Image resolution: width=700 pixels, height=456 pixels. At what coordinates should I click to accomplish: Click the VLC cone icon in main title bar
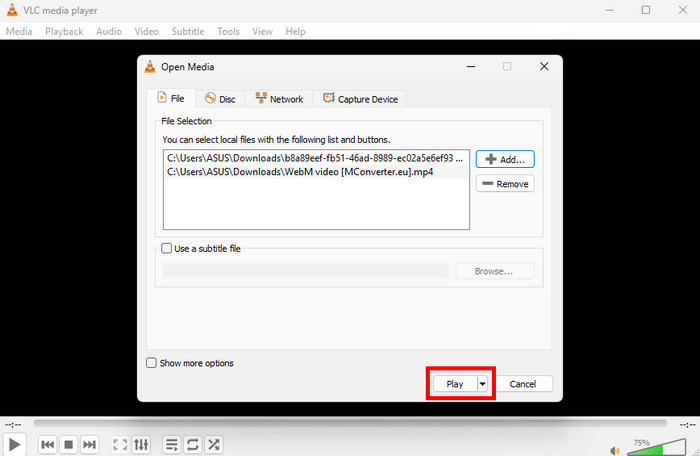pyautogui.click(x=12, y=10)
